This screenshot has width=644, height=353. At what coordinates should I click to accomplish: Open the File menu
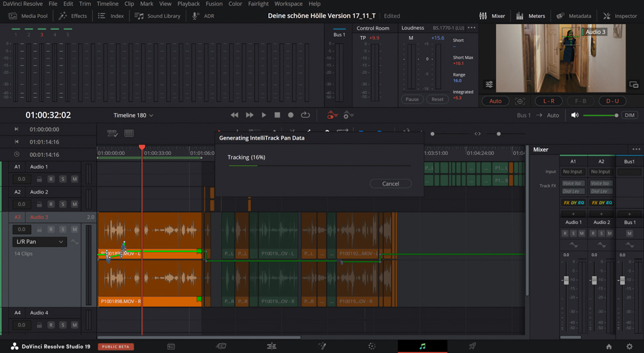[53, 4]
